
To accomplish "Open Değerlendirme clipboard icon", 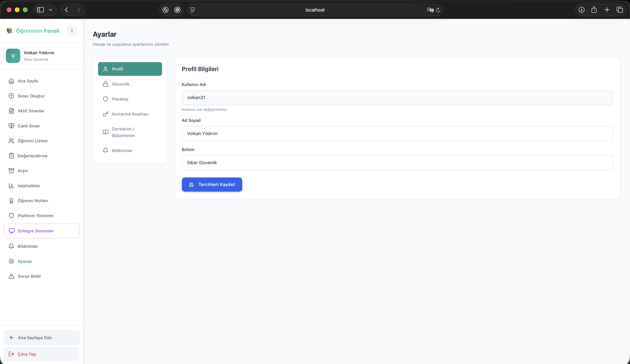I will point(11,156).
